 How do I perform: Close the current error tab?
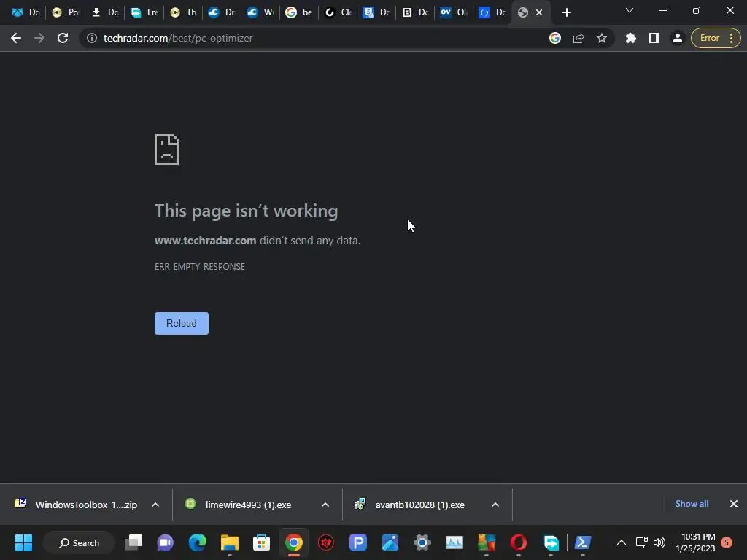pos(539,12)
